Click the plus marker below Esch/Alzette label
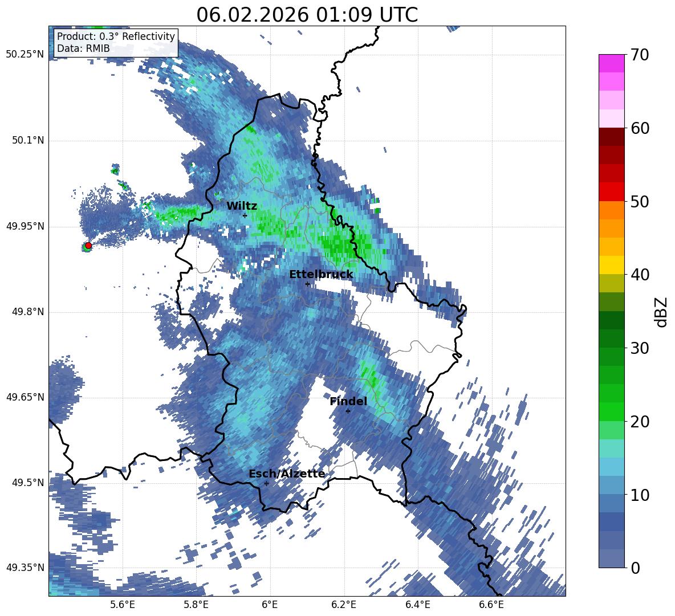The image size is (675, 616). click(266, 483)
